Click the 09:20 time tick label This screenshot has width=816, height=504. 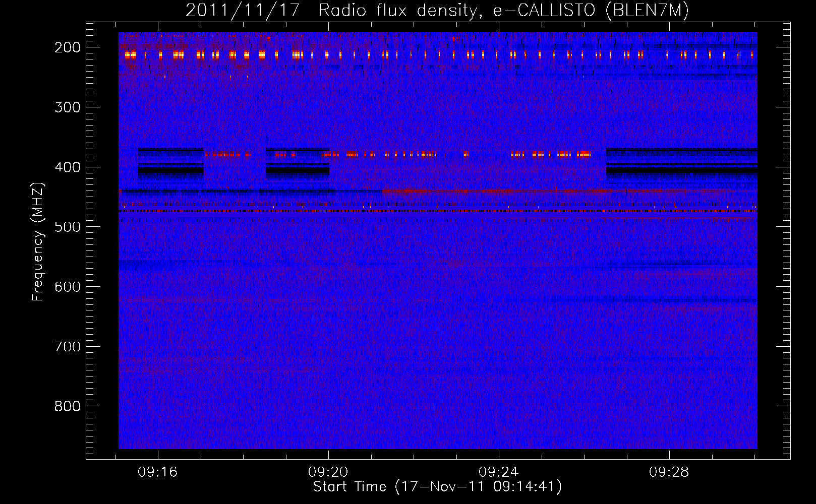tap(328, 472)
